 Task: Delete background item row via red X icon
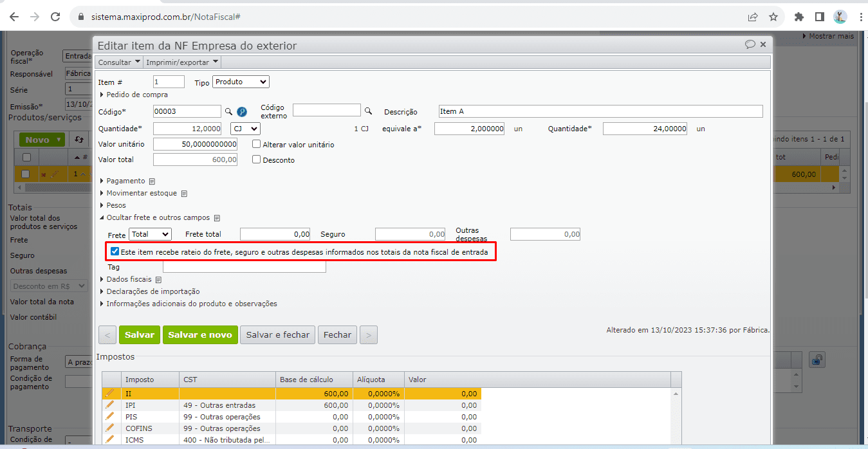44,174
